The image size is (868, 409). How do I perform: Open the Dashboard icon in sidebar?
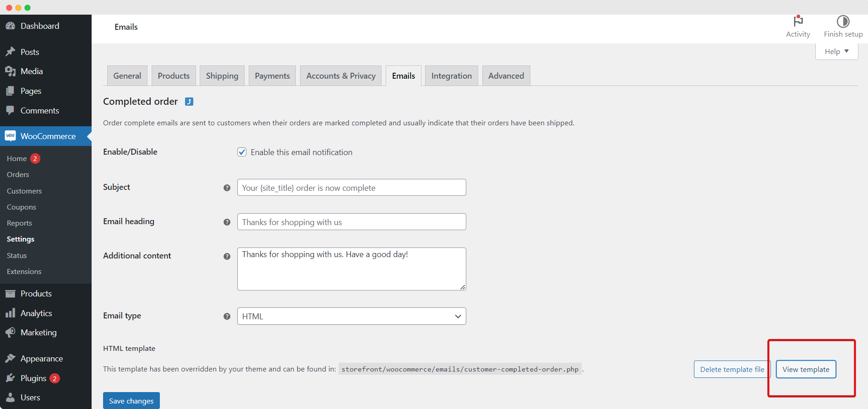[x=10, y=26]
